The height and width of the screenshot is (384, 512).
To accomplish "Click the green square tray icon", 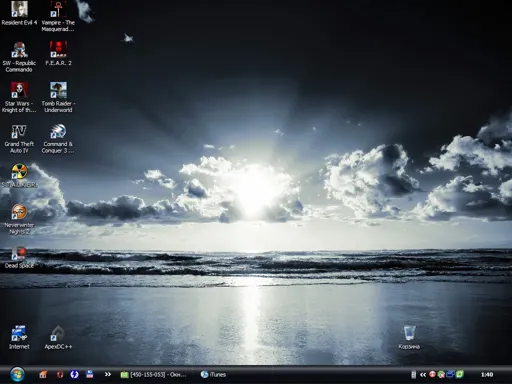I will (x=460, y=374).
